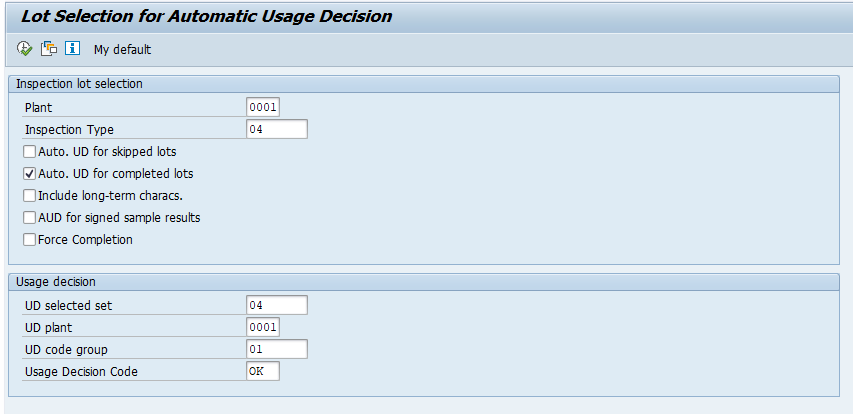Click the Usage Decision Code label
This screenshot has height=414, width=853.
tap(81, 372)
